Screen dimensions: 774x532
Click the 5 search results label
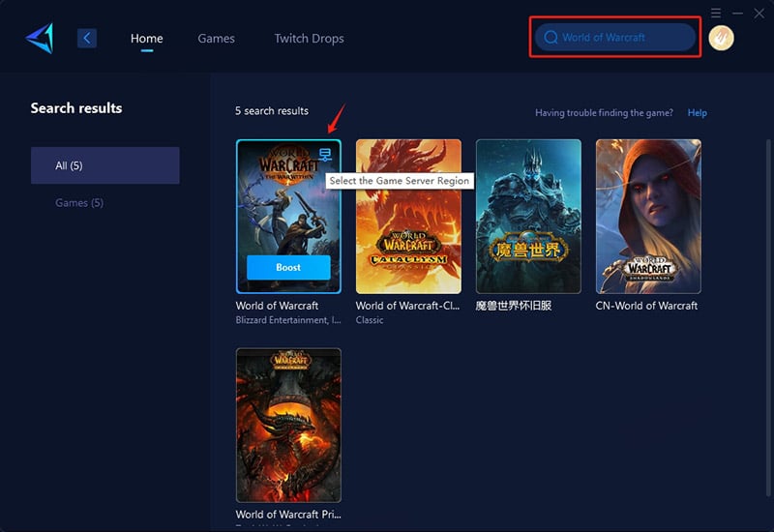click(272, 111)
